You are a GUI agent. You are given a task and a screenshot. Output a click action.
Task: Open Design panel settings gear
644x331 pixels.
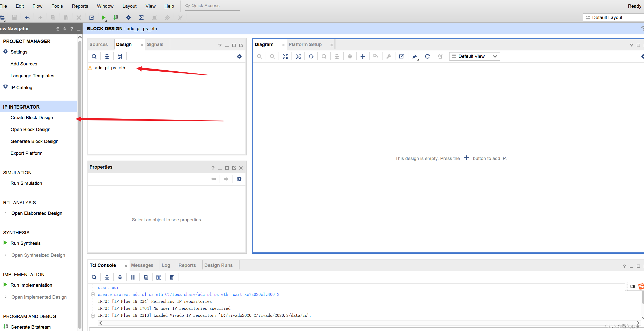point(239,56)
